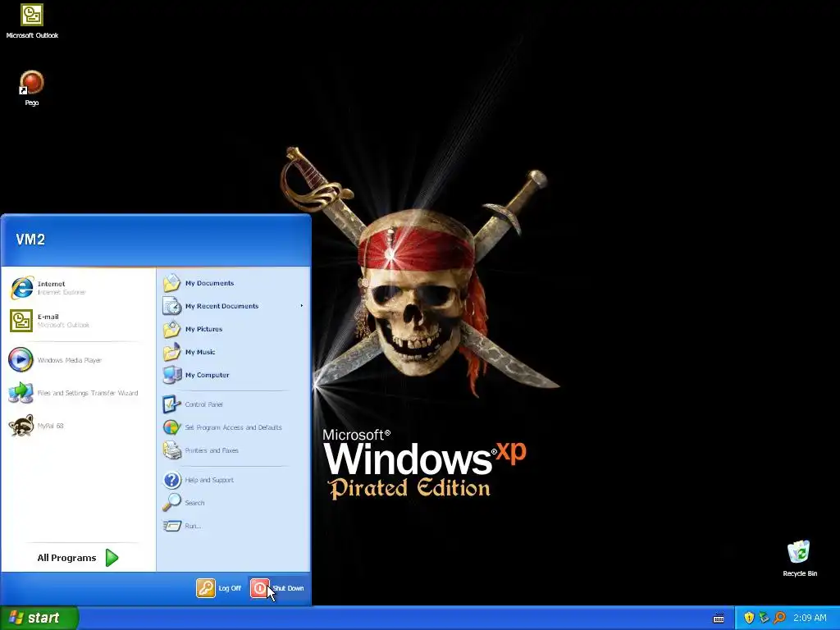840x630 pixels.
Task: Launch Windows Media Player
Action: [x=78, y=360]
